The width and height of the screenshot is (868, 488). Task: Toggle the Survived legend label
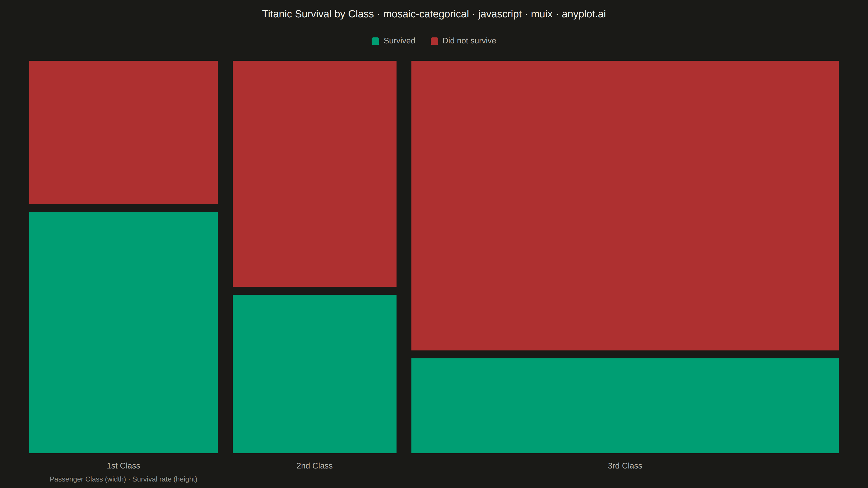[x=399, y=41]
